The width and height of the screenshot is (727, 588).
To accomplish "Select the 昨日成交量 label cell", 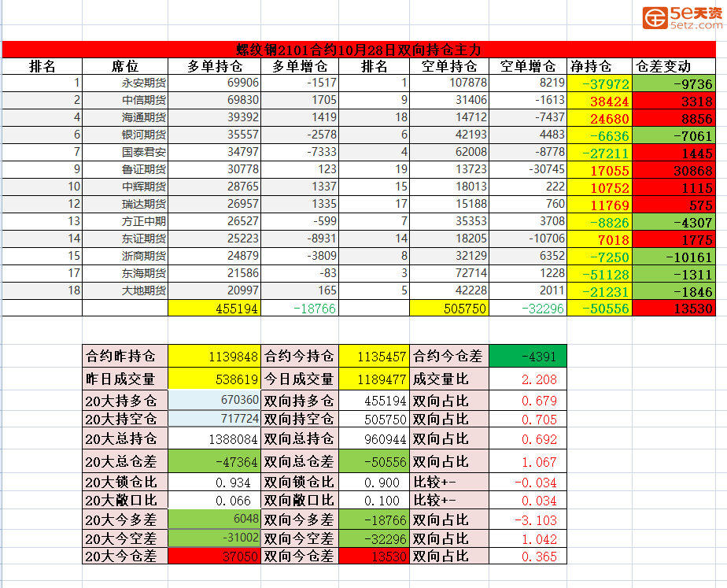I will pyautogui.click(x=125, y=379).
